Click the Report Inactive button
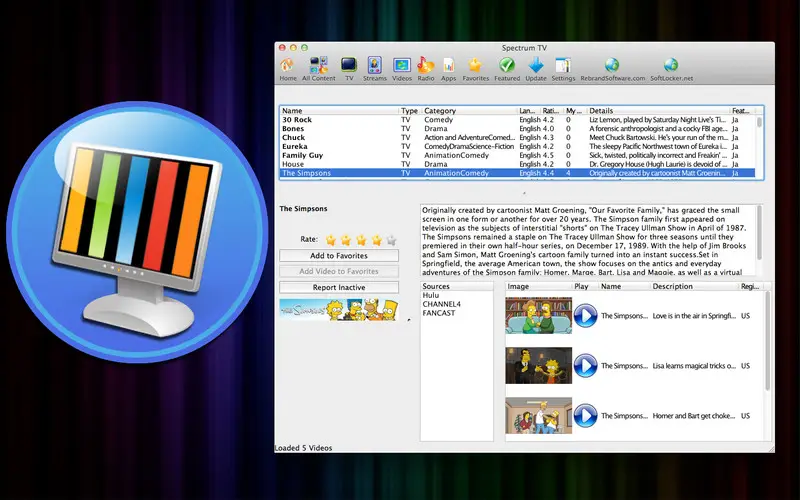The height and width of the screenshot is (500, 800). 339,287
